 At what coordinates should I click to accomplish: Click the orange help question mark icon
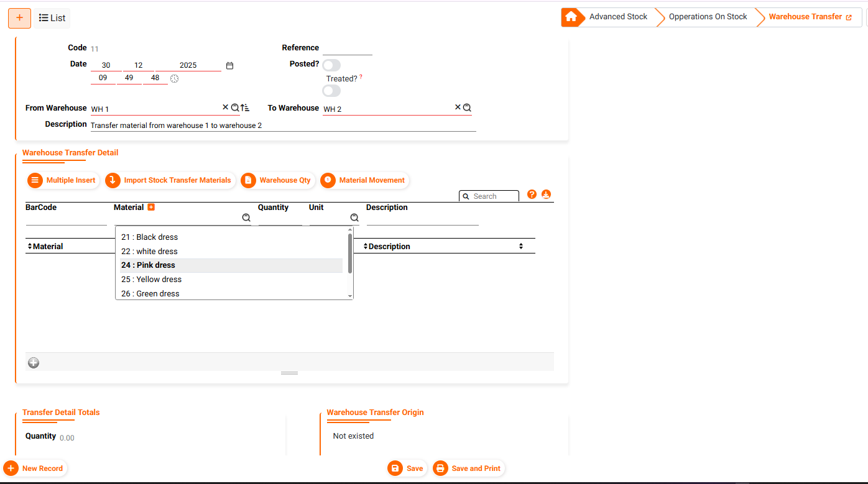click(x=532, y=194)
